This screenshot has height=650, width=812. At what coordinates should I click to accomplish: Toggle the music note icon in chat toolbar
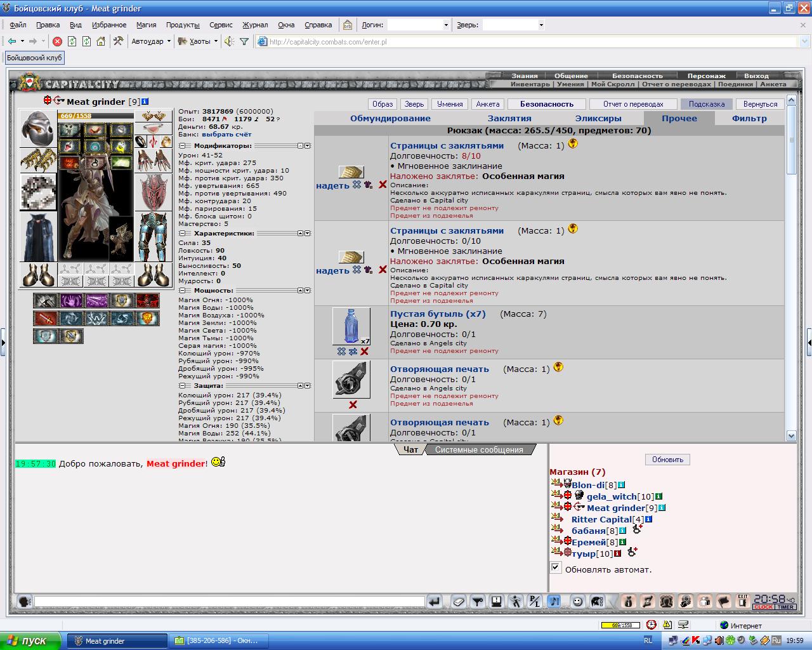tap(554, 601)
